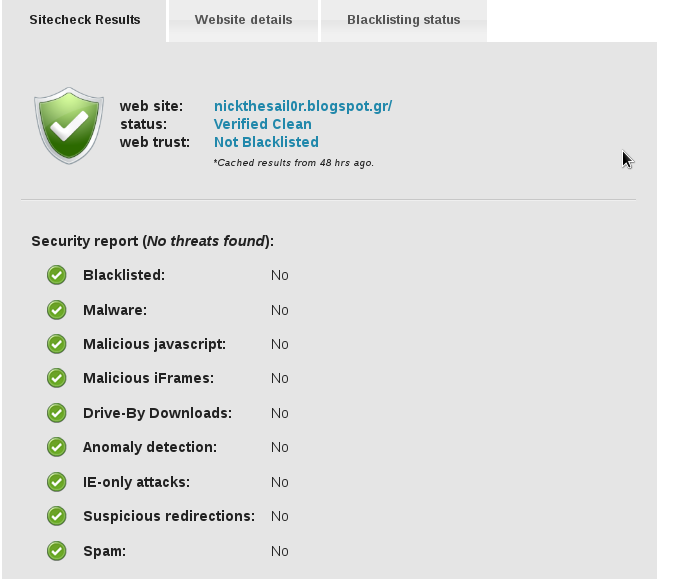Click the check icon next to Malicious javascript

pyautogui.click(x=56, y=344)
